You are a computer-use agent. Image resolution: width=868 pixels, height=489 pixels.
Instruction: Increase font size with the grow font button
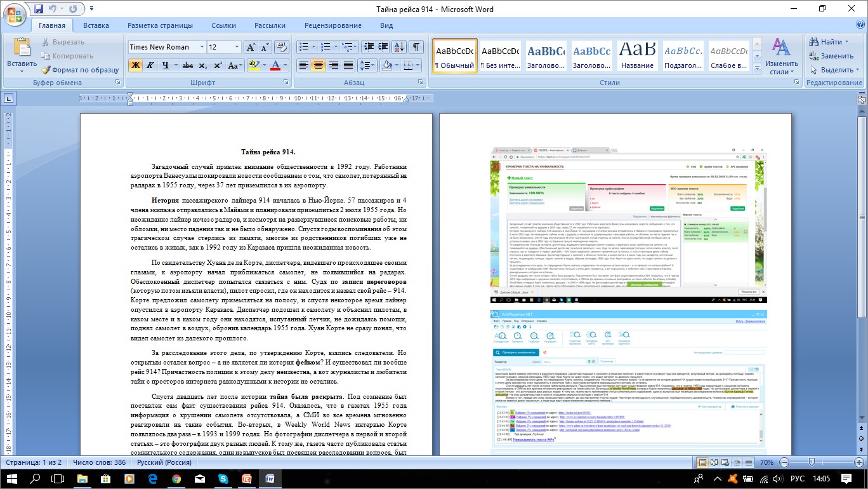[x=251, y=48]
